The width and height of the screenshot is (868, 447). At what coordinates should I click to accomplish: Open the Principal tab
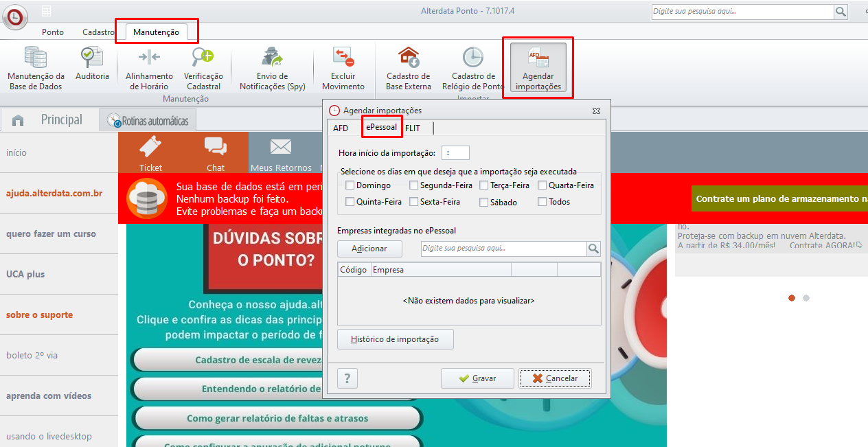[61, 120]
